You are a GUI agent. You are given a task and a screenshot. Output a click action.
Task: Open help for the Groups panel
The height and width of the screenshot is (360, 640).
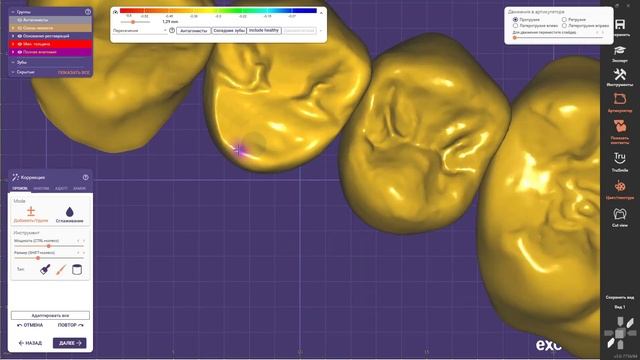[88, 12]
